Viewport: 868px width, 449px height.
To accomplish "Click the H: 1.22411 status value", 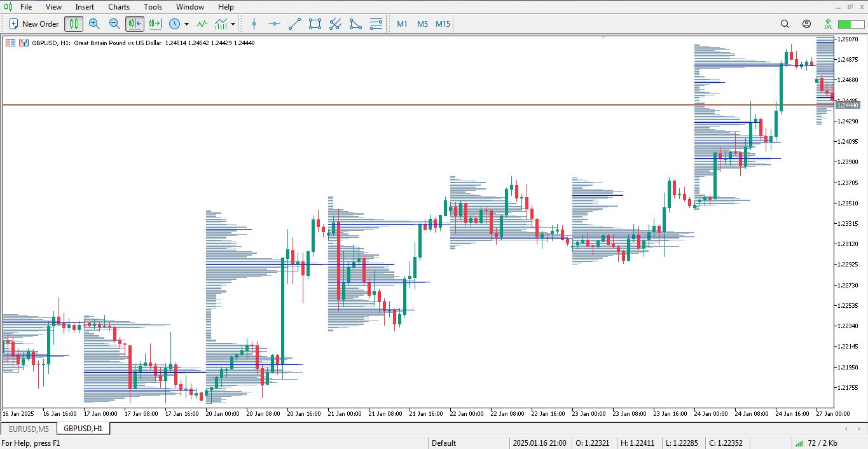I will click(x=637, y=443).
